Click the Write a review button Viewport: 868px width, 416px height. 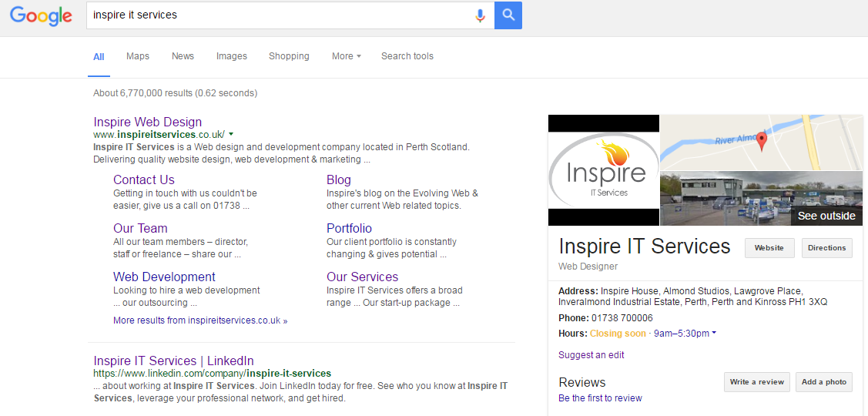pyautogui.click(x=757, y=381)
